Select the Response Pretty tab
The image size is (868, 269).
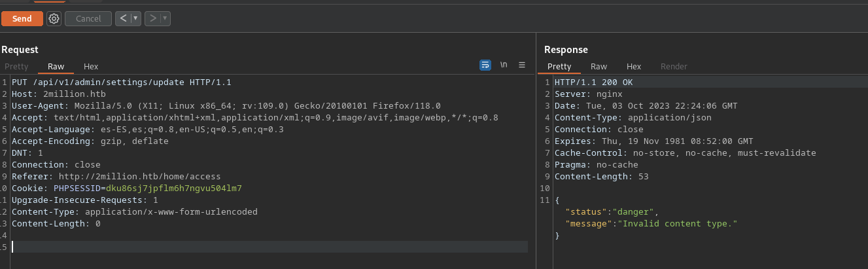(x=559, y=67)
